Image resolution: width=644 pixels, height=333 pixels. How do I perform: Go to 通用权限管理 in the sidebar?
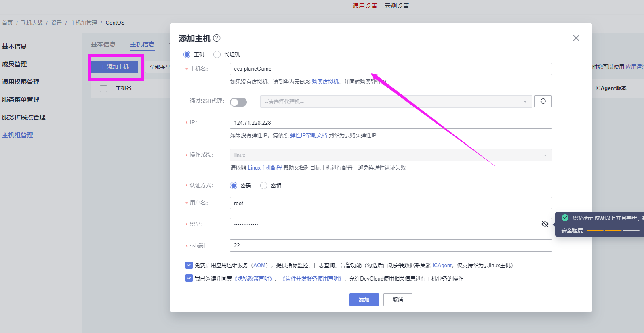click(21, 82)
